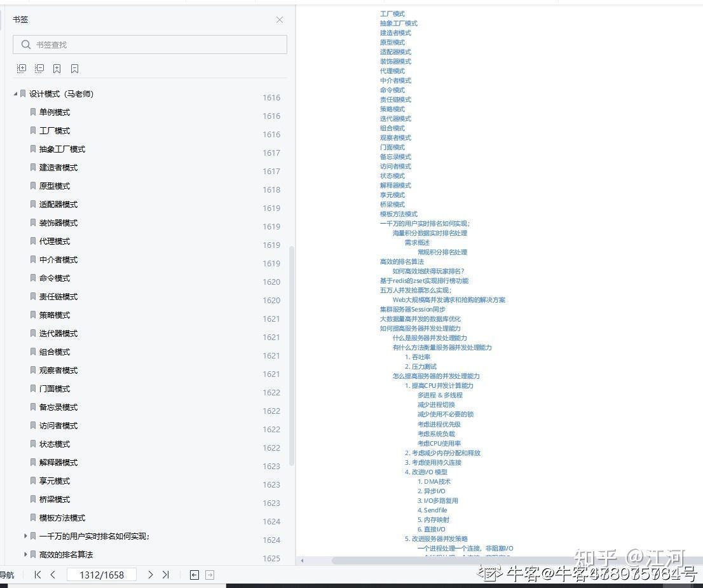The height and width of the screenshot is (588, 703).
Task: Click the delete bookmark icon
Action: (x=75, y=69)
